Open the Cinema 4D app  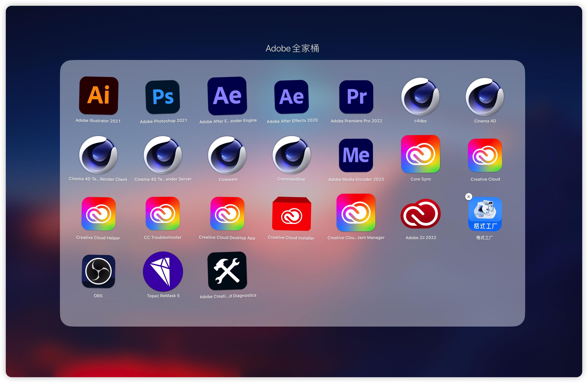pyautogui.click(x=485, y=97)
